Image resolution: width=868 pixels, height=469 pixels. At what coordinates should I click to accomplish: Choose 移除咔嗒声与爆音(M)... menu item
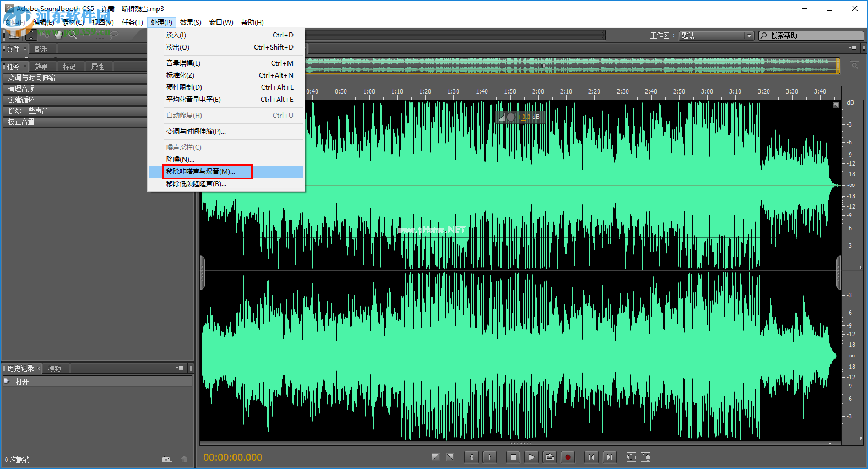226,172
